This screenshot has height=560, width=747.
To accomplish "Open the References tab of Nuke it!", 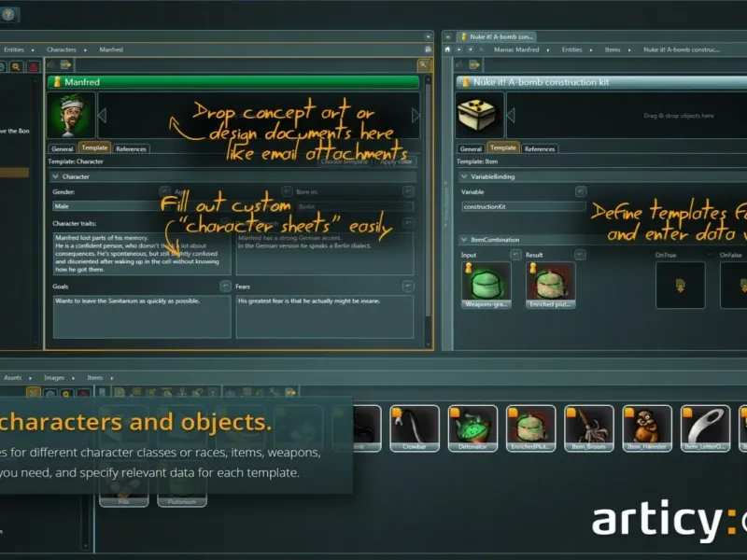I will (x=540, y=148).
